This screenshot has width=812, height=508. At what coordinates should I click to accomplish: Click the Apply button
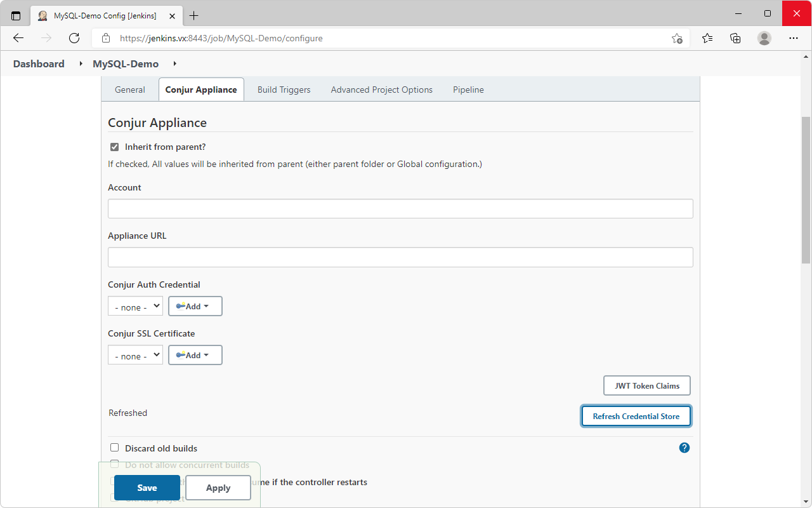tap(218, 488)
